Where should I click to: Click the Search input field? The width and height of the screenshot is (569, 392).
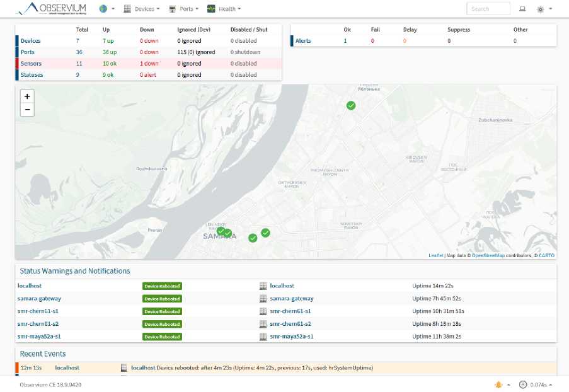click(x=488, y=9)
